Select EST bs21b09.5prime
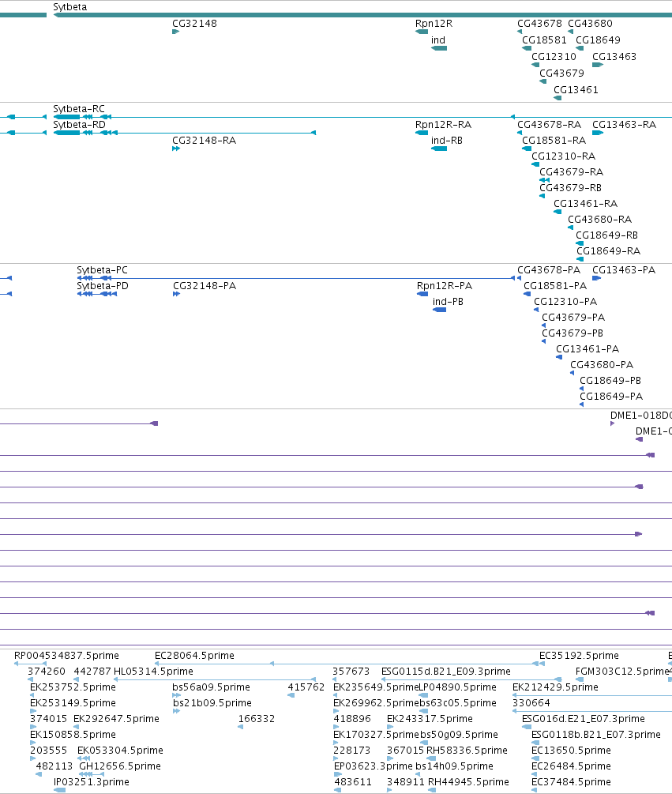Screen dimensions: 672x794 point(212,703)
